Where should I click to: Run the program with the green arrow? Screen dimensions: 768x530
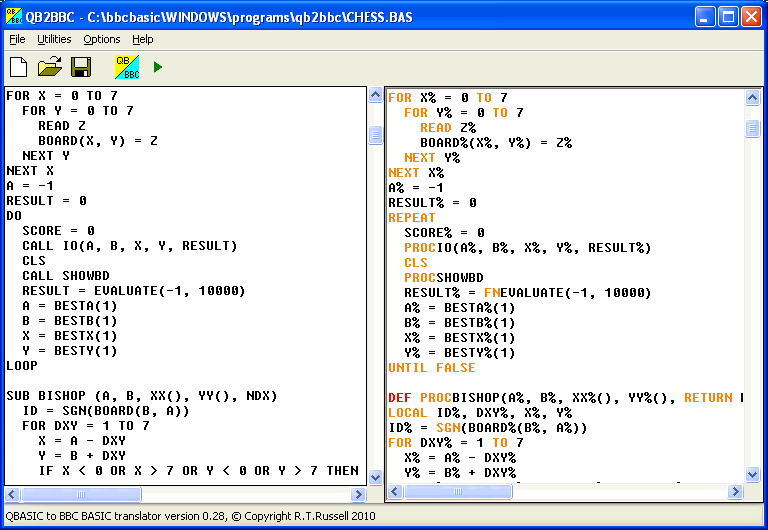click(x=157, y=67)
